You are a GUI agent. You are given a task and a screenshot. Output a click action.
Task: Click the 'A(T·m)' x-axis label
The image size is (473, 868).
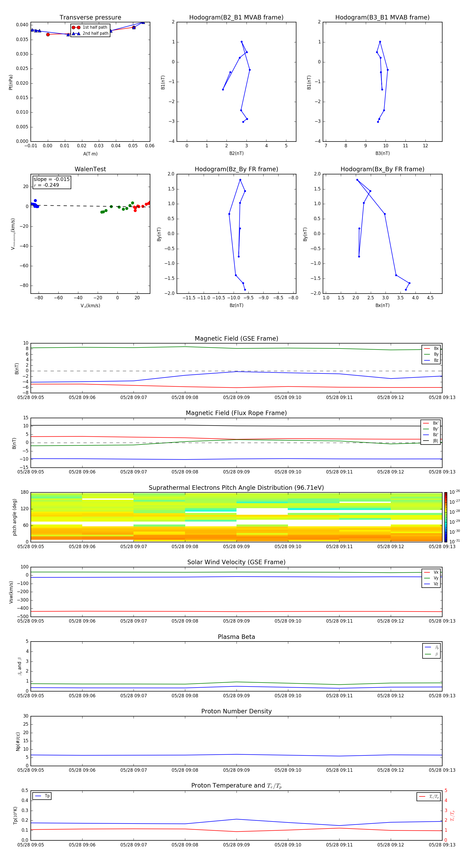tap(90, 154)
